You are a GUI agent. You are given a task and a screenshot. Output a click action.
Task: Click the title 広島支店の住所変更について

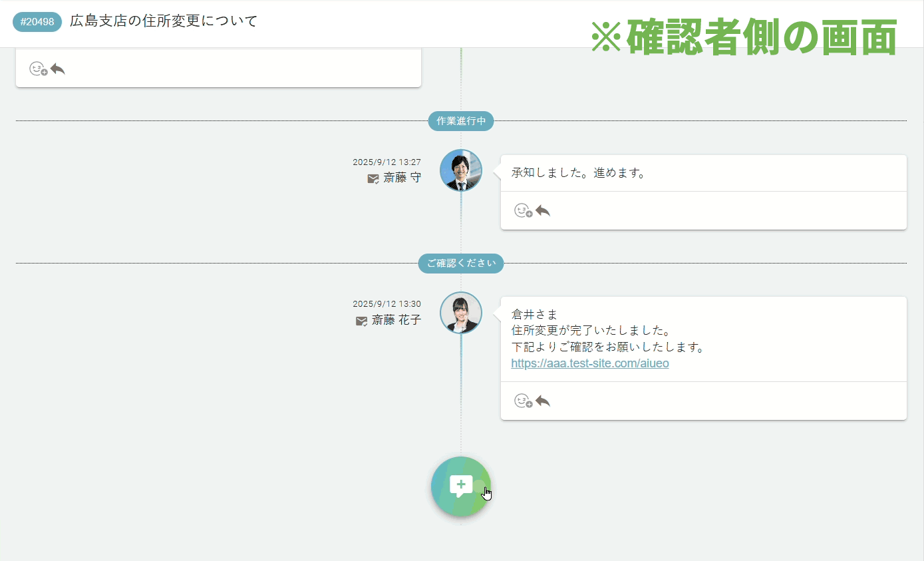[164, 21]
